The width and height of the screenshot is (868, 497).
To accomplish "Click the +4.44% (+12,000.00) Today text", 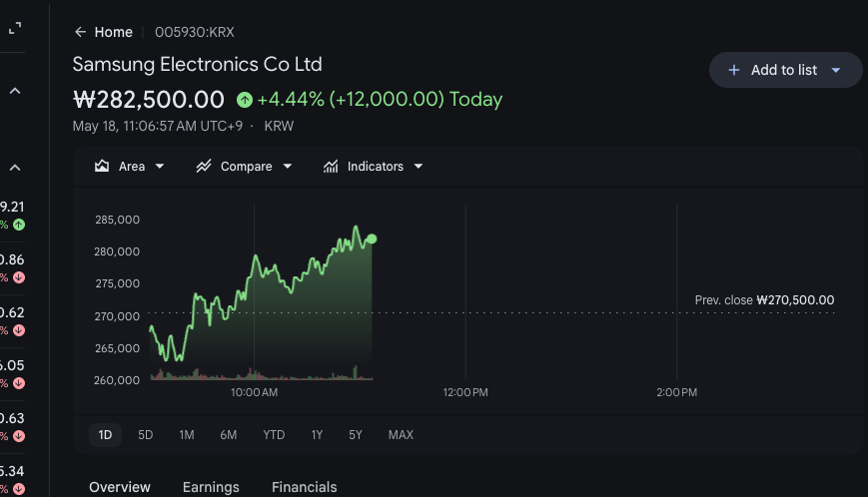I will point(380,100).
